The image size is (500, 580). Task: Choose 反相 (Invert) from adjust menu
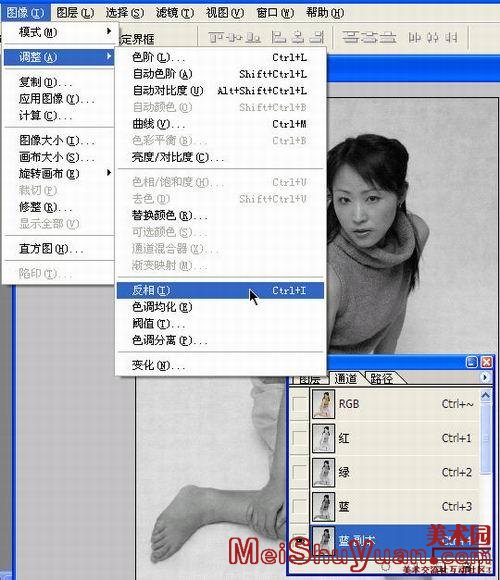[220, 290]
